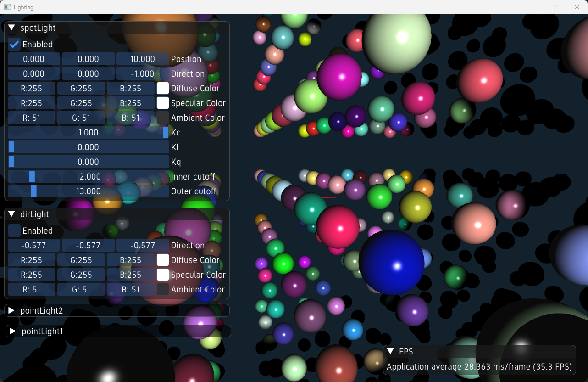Open dirLight Specular Color swatch picker
The height and width of the screenshot is (382, 588).
pyautogui.click(x=163, y=275)
